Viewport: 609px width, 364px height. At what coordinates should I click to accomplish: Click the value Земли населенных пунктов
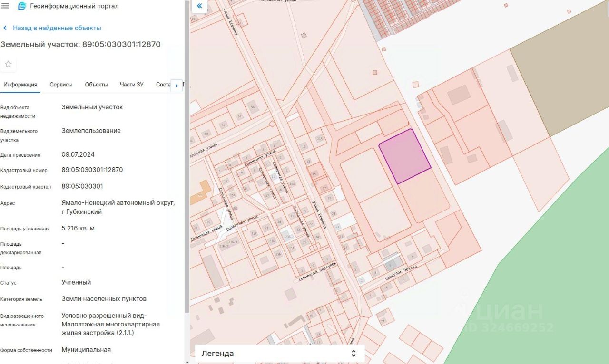(x=104, y=299)
